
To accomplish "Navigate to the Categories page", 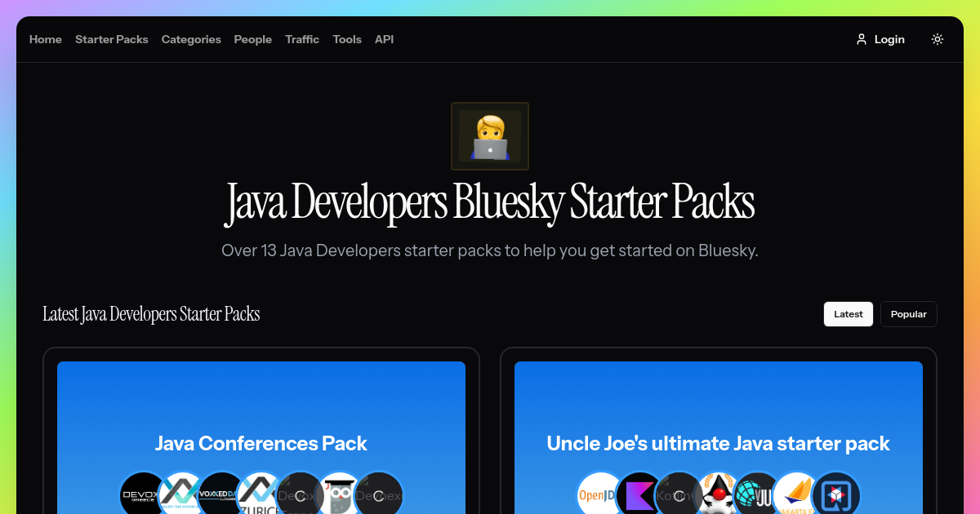I will click(191, 39).
